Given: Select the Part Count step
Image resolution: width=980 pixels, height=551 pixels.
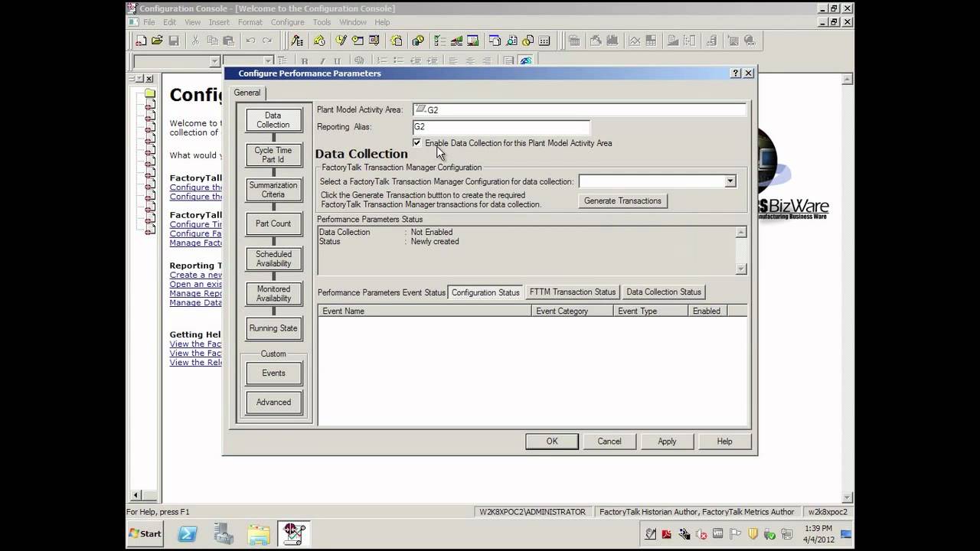Looking at the screenshot, I should 273,223.
